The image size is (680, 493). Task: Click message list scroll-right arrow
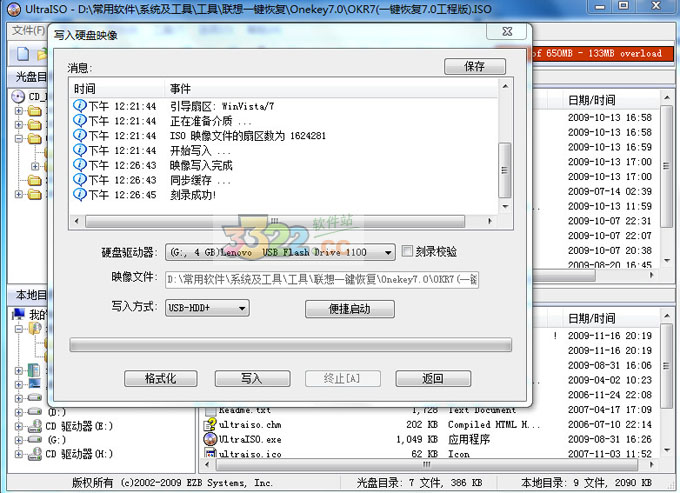point(490,221)
